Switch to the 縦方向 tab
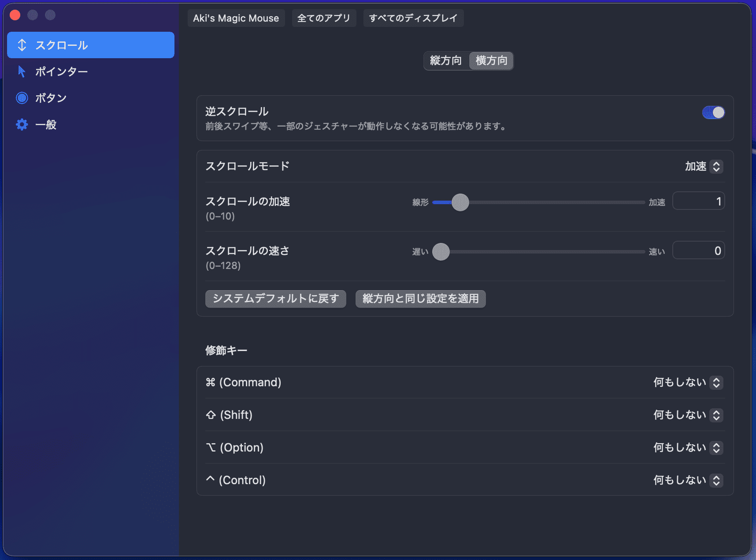This screenshot has width=756, height=560. (446, 61)
